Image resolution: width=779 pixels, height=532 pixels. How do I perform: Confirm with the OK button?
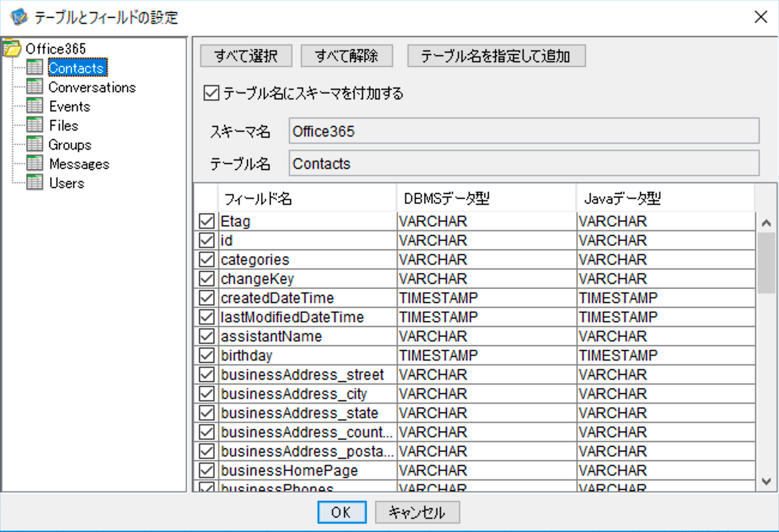[x=342, y=512]
